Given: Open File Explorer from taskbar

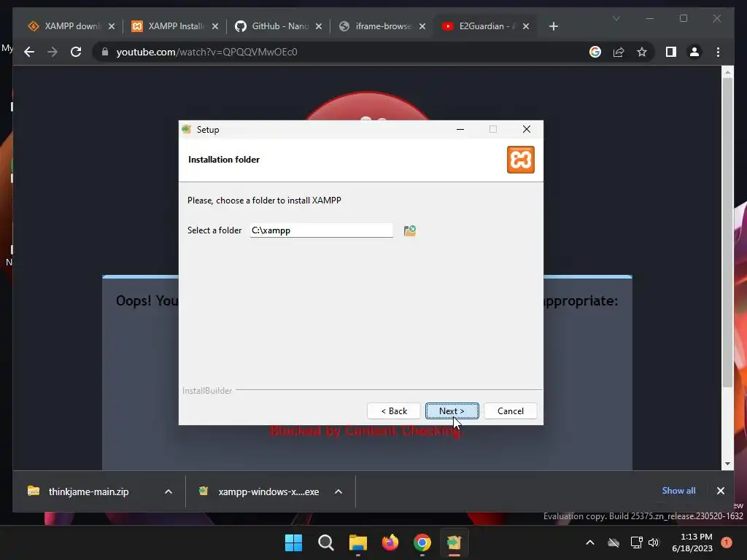Looking at the screenshot, I should (357, 542).
